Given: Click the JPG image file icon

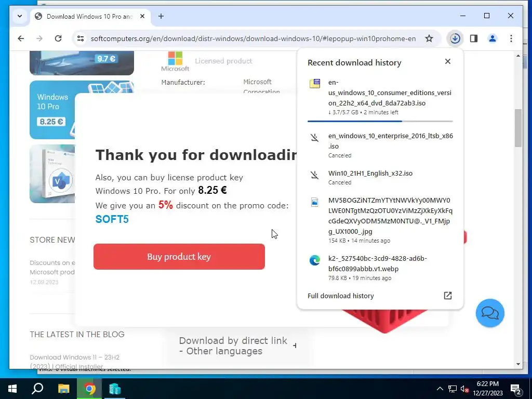Looking at the screenshot, I should [315, 202].
